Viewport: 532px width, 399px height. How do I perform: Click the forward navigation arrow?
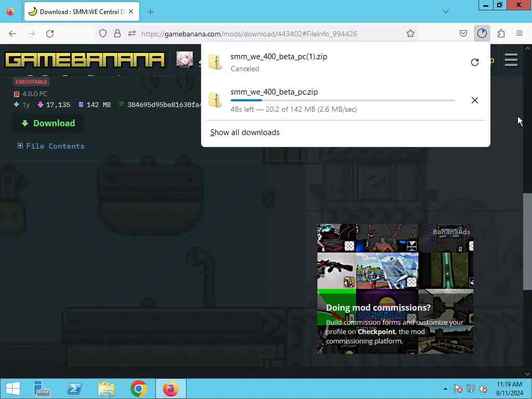pyautogui.click(x=31, y=34)
